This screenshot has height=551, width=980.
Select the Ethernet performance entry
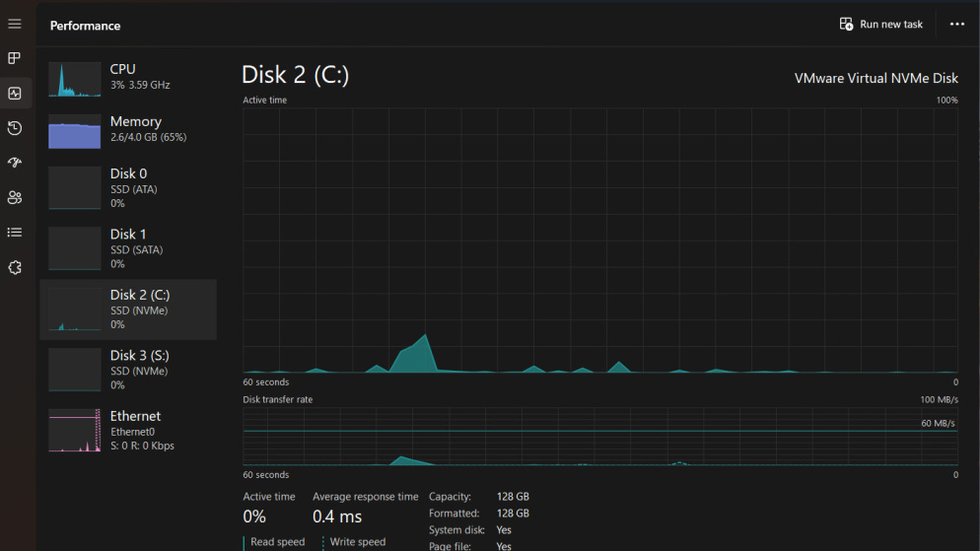[128, 431]
